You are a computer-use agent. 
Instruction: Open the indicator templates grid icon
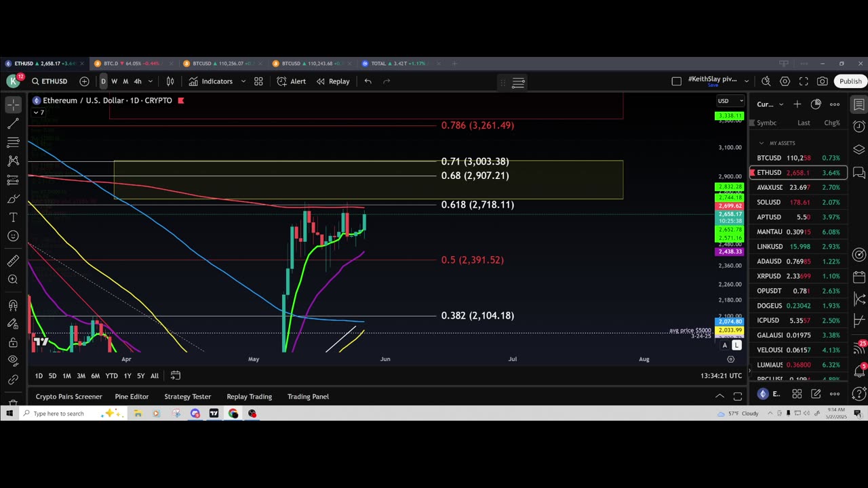tap(258, 81)
